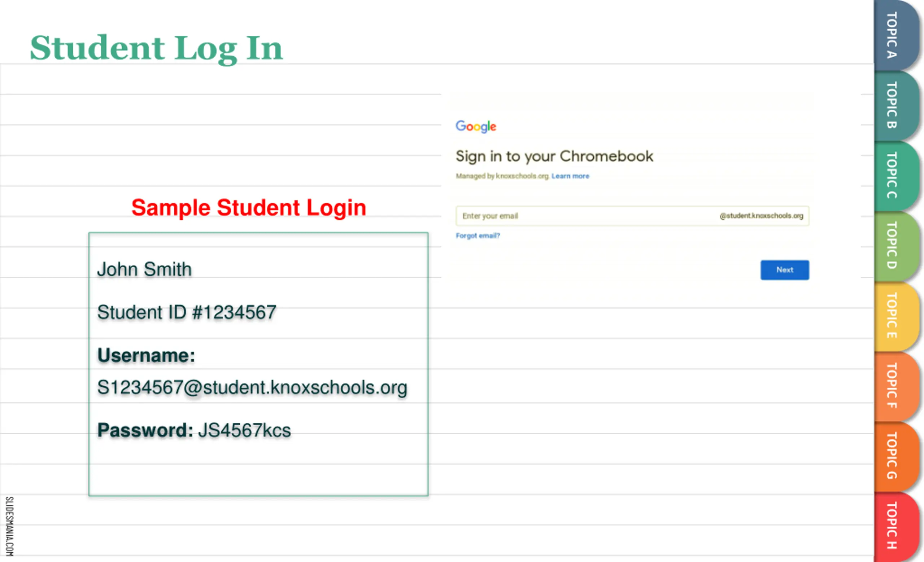924x562 pixels.
Task: Open the TOPIC F tab
Action: [x=896, y=386]
